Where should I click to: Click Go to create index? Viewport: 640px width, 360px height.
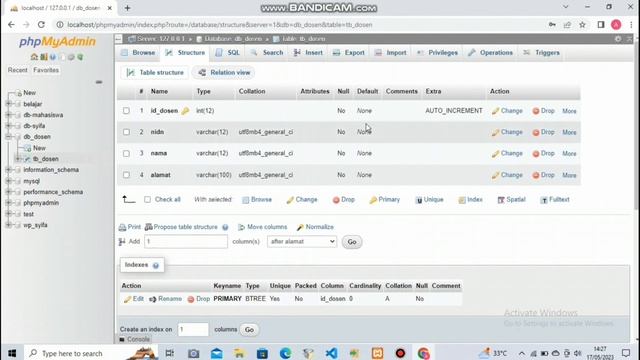pyautogui.click(x=249, y=330)
